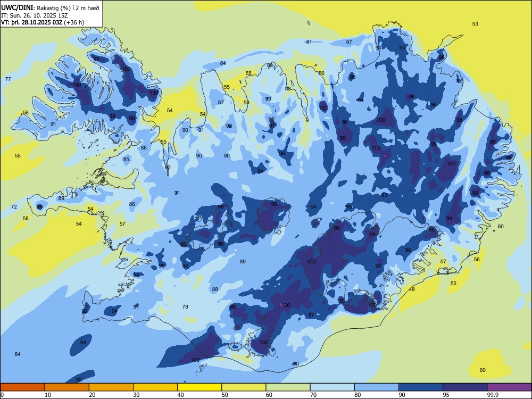
Task: Click the '81' humidity value on the map
Action: click(309, 42)
